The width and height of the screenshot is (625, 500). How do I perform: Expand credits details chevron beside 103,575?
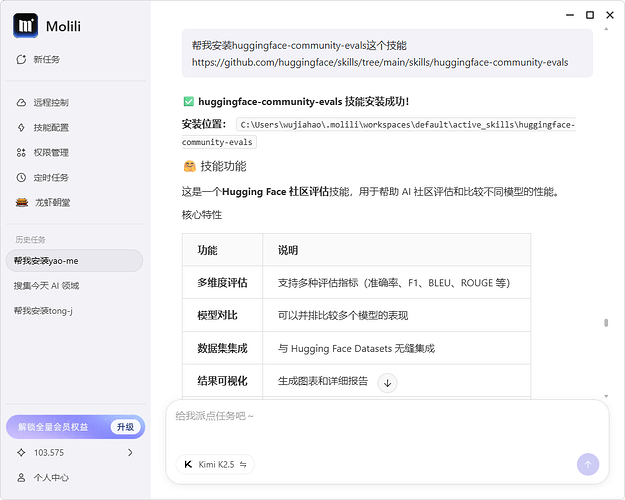(x=130, y=453)
